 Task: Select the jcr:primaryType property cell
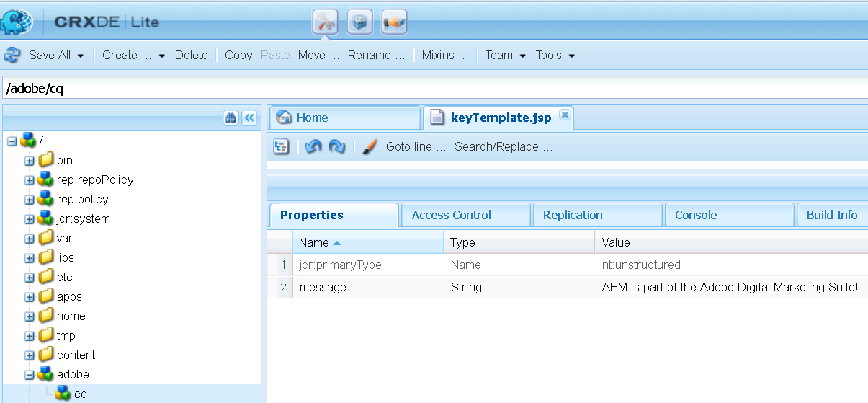368,265
